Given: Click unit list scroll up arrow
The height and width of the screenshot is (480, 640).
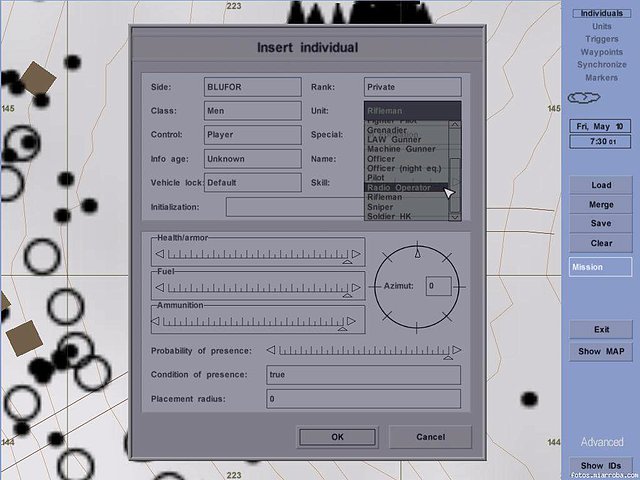Looking at the screenshot, I should point(455,124).
